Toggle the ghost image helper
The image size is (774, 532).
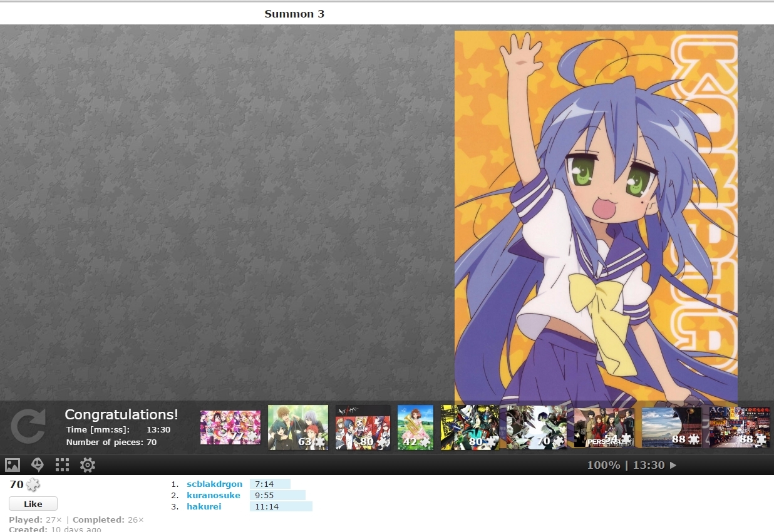(x=38, y=465)
